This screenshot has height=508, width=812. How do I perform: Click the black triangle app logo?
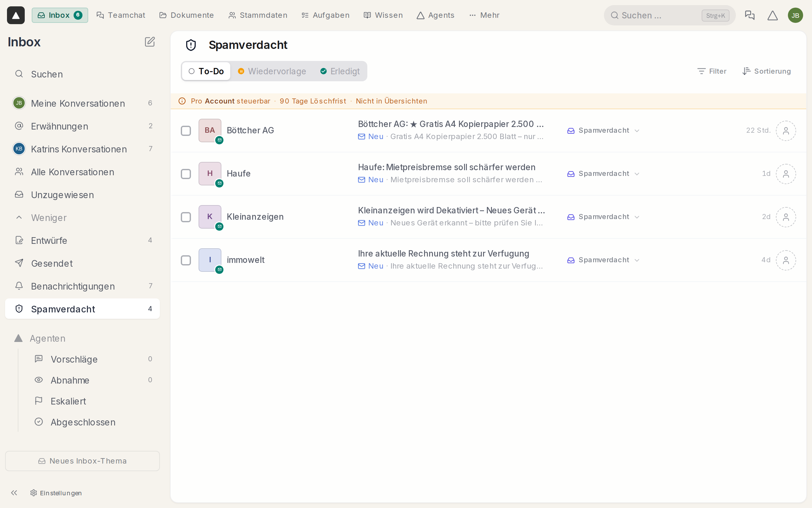tap(16, 15)
